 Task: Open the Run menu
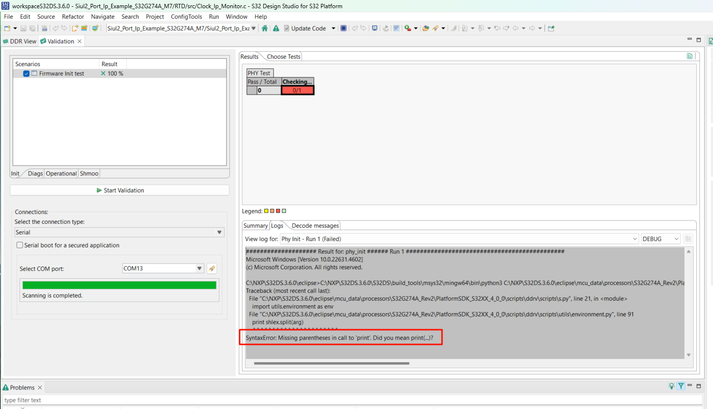pos(214,16)
